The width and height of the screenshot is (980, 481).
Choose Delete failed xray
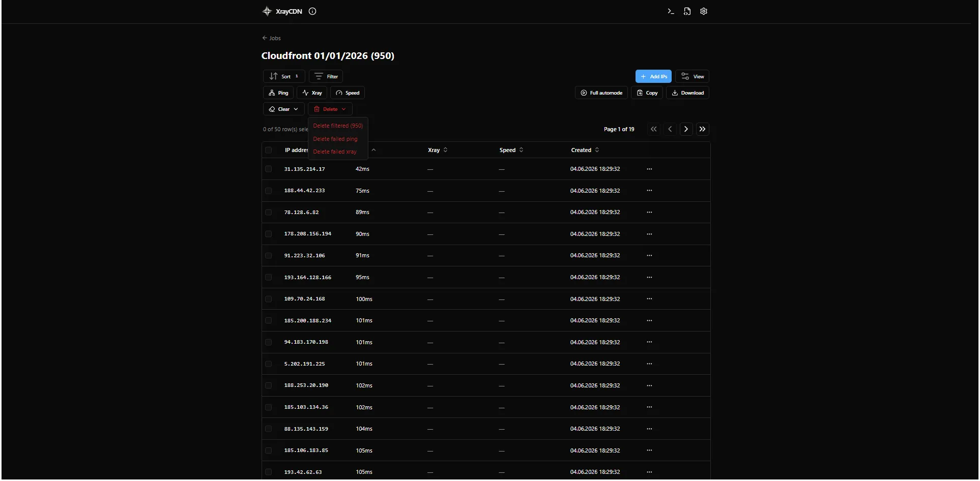pos(338,152)
